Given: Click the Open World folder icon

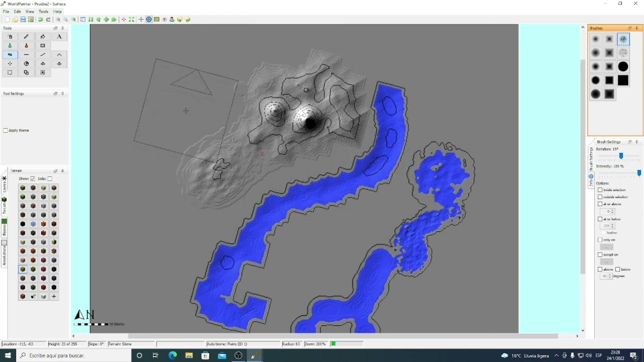Looking at the screenshot, I should click(x=15, y=20).
